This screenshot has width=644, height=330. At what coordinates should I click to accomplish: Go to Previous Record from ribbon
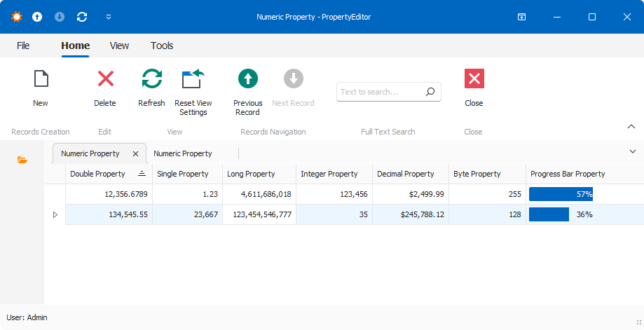pyautogui.click(x=247, y=92)
